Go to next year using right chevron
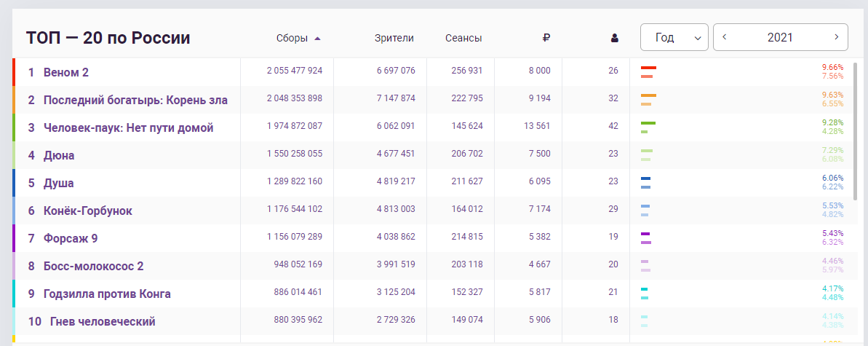 (837, 37)
